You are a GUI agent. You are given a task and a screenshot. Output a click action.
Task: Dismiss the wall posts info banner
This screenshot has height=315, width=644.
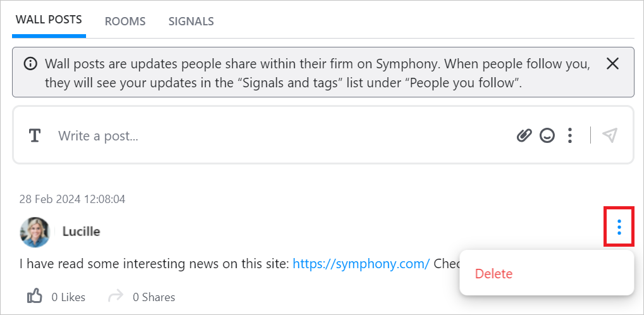pos(612,64)
